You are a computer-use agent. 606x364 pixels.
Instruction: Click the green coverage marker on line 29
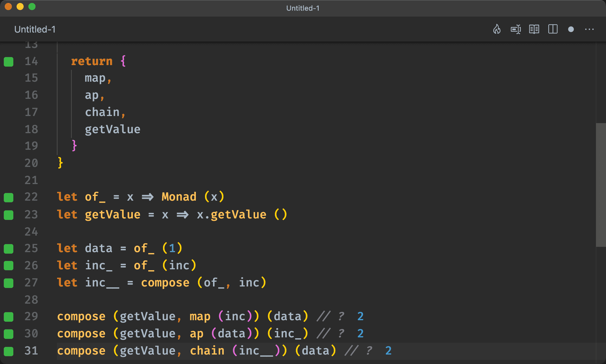tap(9, 317)
